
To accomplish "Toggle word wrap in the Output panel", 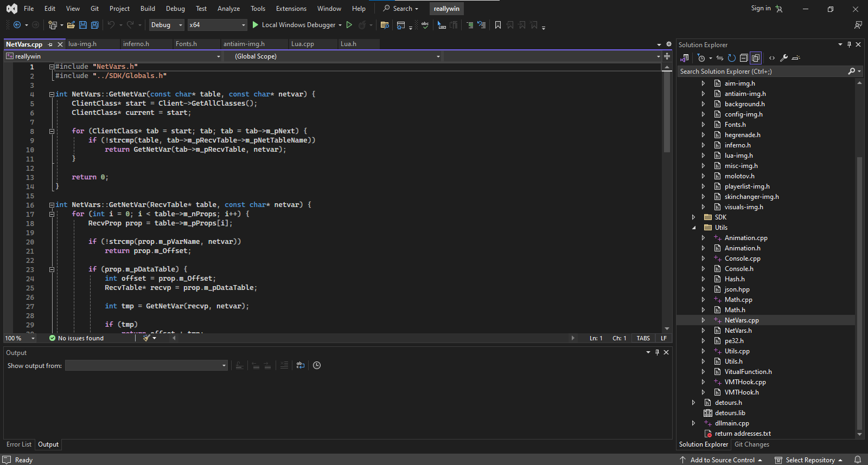I will (x=301, y=365).
